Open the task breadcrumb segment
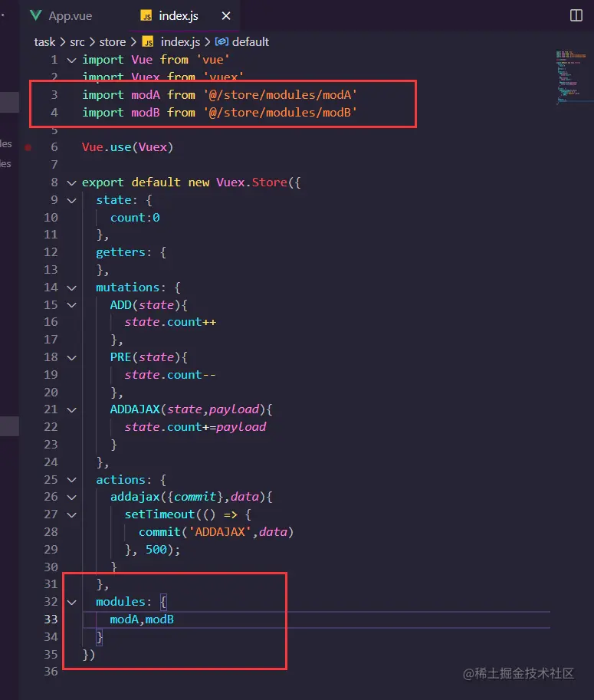The height and width of the screenshot is (700, 594). coord(44,42)
